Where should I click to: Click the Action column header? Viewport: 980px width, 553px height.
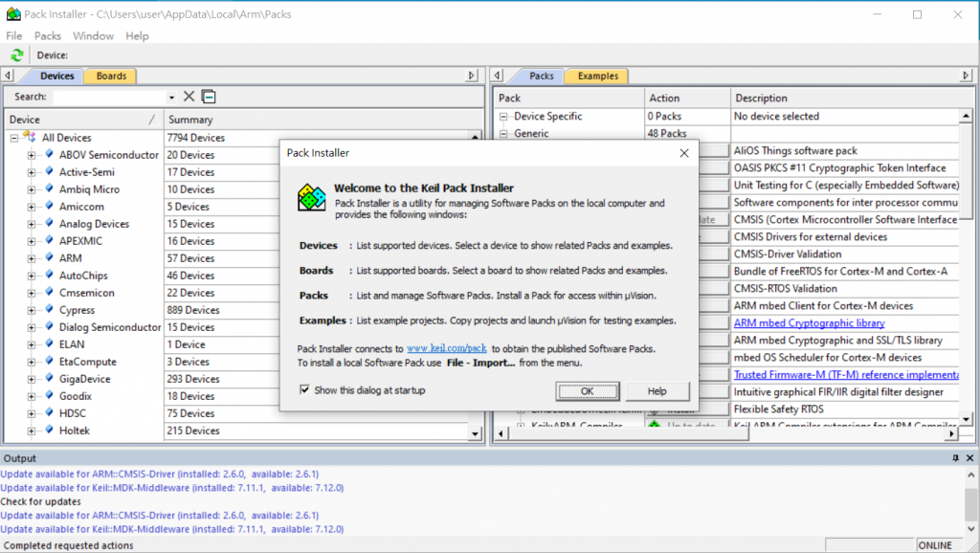coord(687,99)
